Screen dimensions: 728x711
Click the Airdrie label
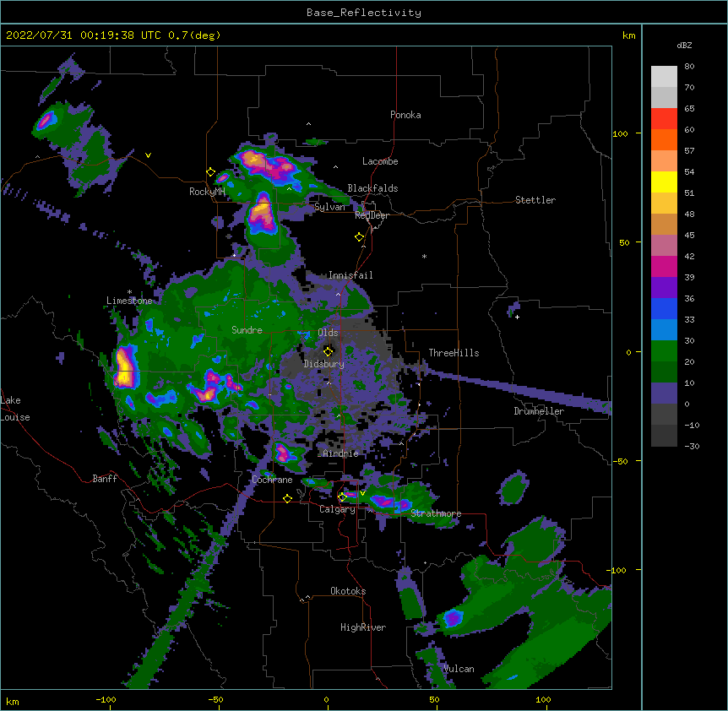(340, 453)
